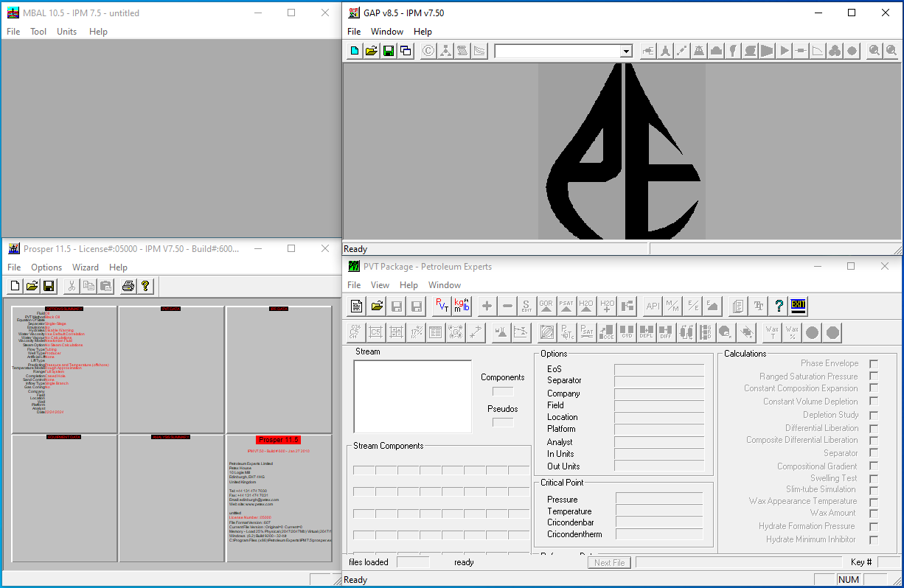This screenshot has height=588, width=904.
Task: Click Zoom out magnifier in GAP toolbar
Action: [x=891, y=51]
